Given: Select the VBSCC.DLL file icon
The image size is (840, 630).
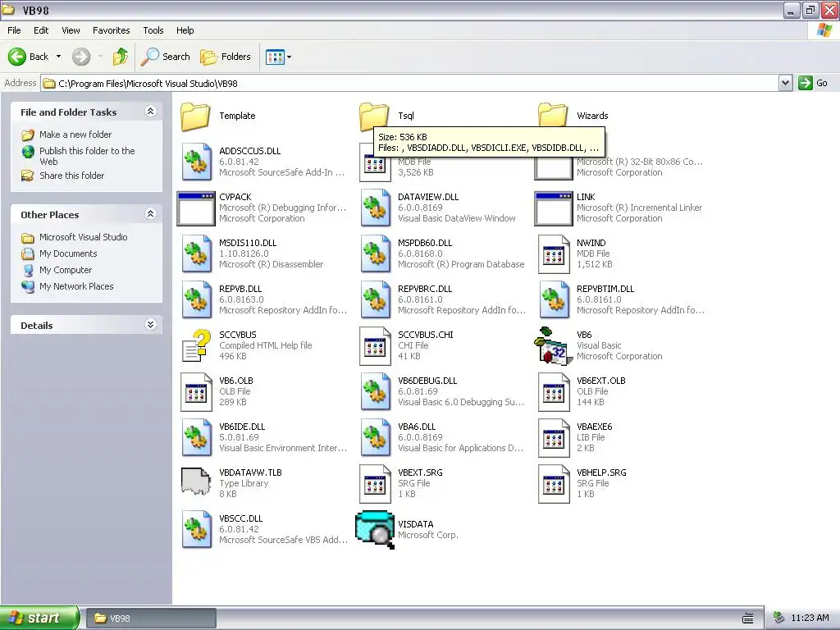Looking at the screenshot, I should coord(196,530).
